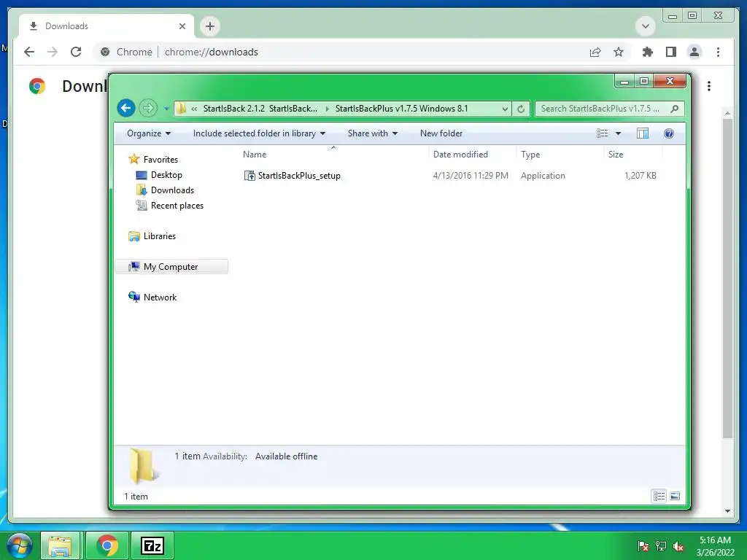Open Recent places in the navigation pane
Image resolution: width=747 pixels, height=560 pixels.
click(x=177, y=205)
